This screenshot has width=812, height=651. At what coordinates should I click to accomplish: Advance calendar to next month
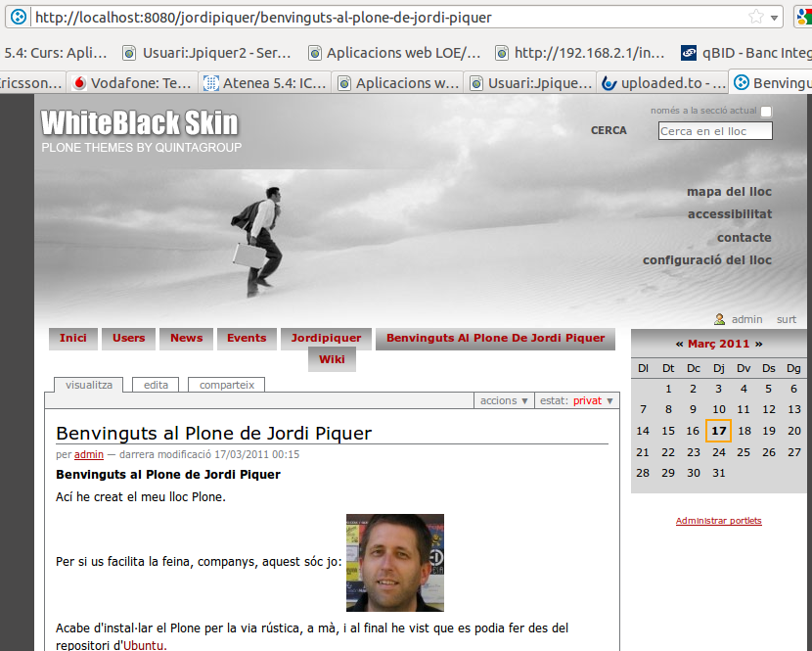tap(757, 344)
